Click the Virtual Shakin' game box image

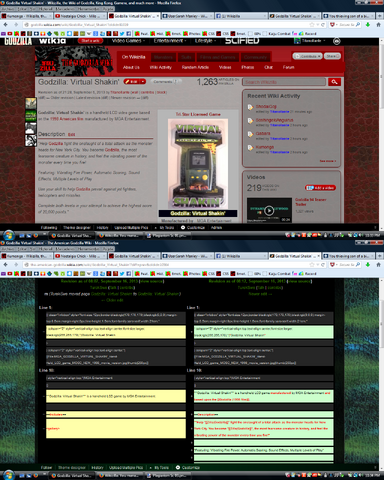(x=198, y=164)
